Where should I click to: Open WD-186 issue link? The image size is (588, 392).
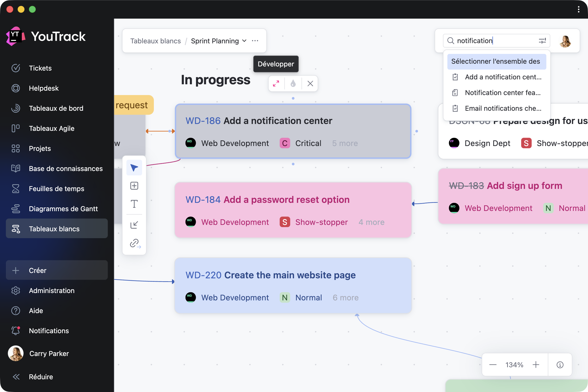203,121
